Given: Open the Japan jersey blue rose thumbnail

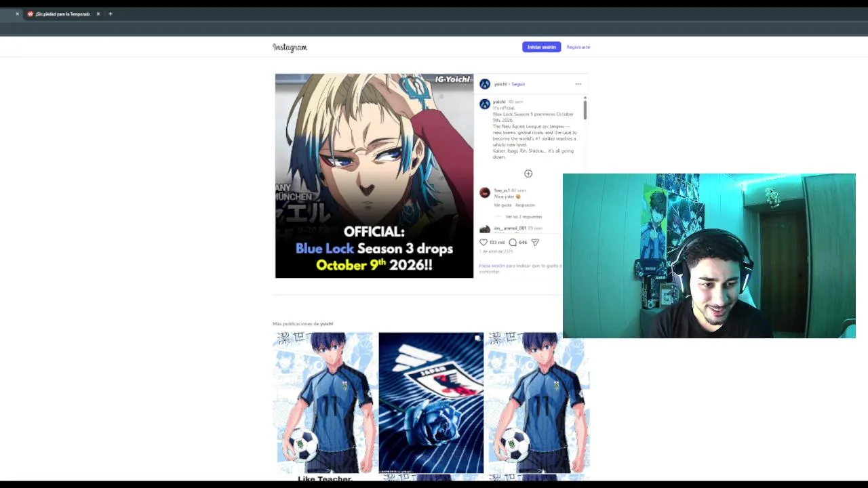Looking at the screenshot, I should pos(431,403).
